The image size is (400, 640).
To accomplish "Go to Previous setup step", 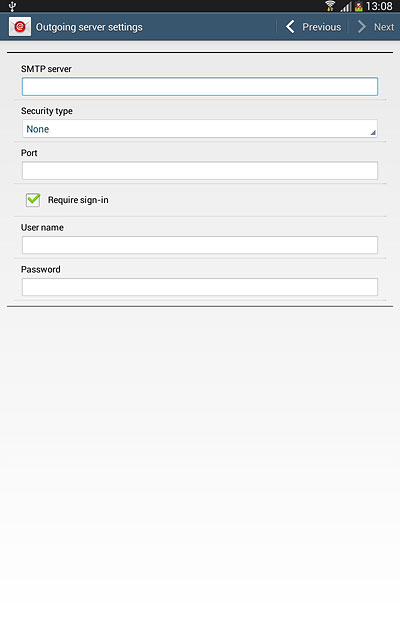I will pyautogui.click(x=313, y=27).
